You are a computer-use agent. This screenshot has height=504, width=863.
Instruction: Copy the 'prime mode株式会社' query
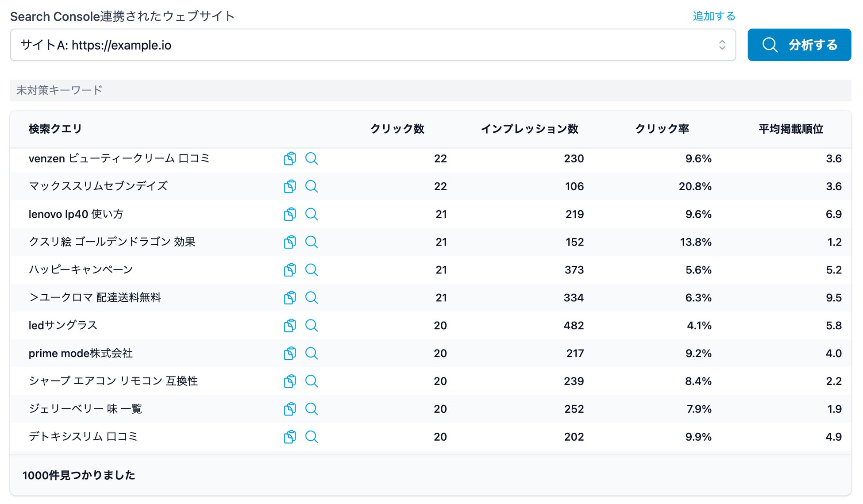(x=290, y=353)
